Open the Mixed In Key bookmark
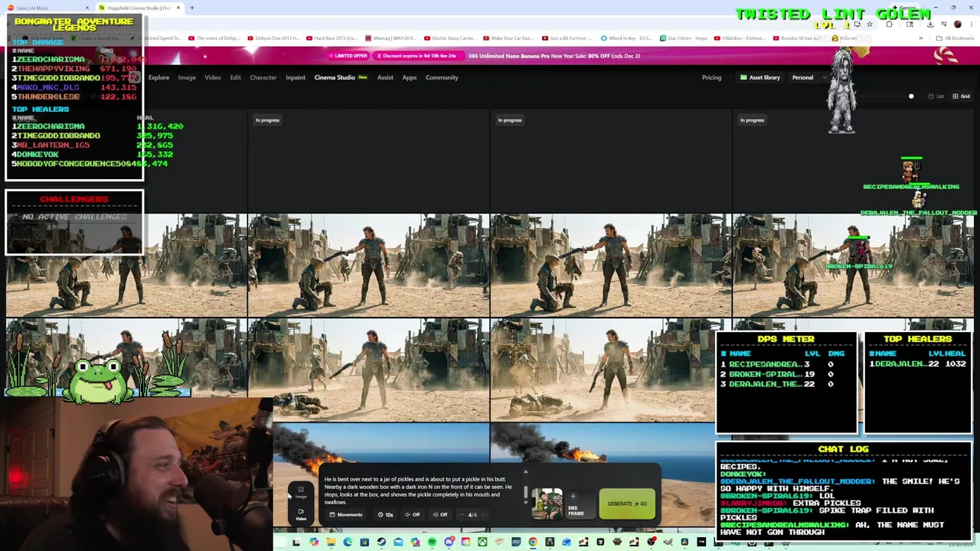Viewport: 980px width, 551px height. click(627, 37)
